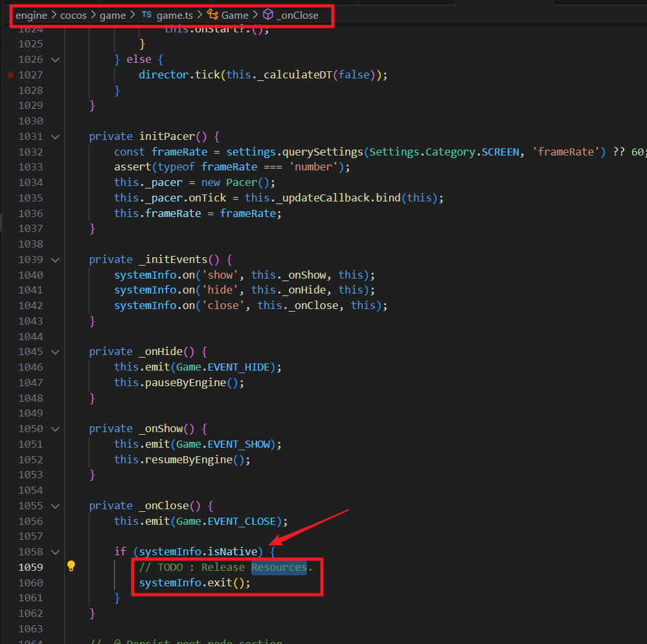
Task: Collapse the _onShow method at line 1050
Action: tap(55, 429)
